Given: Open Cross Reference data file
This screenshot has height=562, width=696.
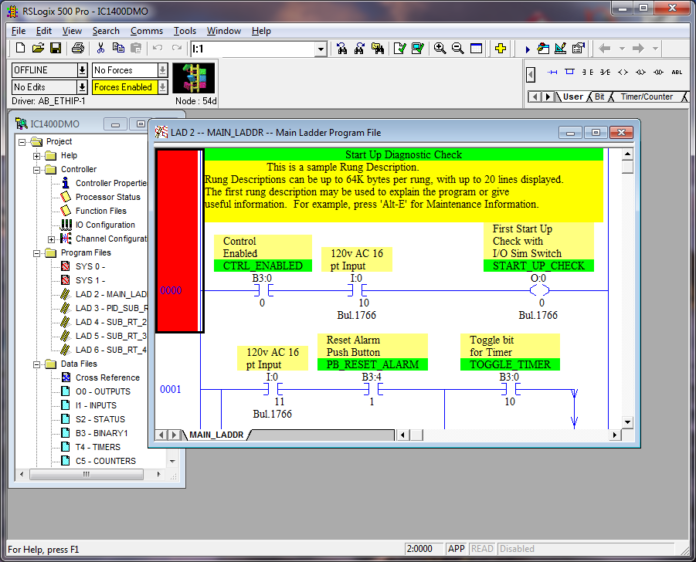Looking at the screenshot, I should point(107,378).
